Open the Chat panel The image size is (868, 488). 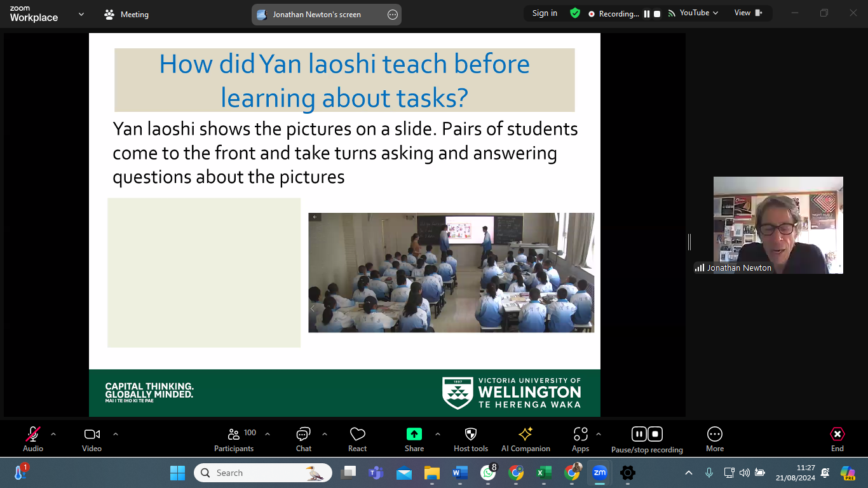pos(303,435)
